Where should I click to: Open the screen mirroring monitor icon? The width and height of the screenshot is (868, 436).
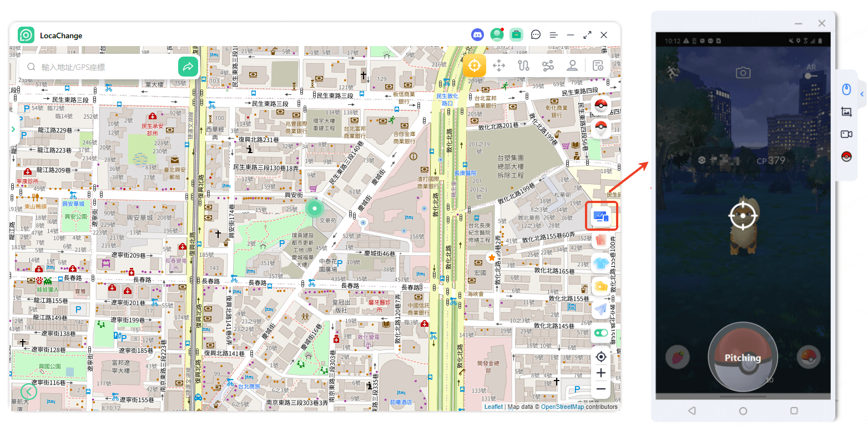click(x=601, y=217)
